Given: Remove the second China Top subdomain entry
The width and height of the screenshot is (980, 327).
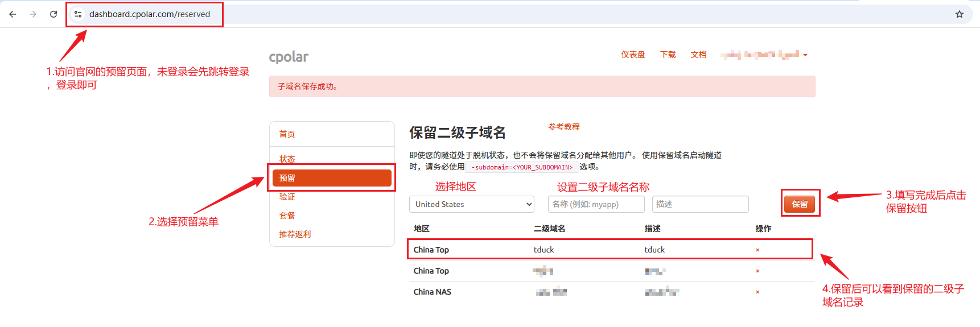Looking at the screenshot, I should point(757,271).
